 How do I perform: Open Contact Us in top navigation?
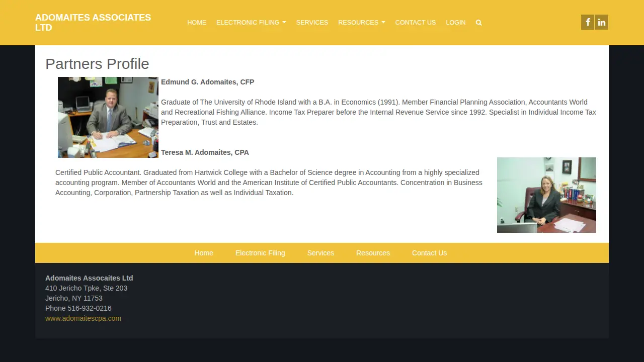tap(416, 23)
